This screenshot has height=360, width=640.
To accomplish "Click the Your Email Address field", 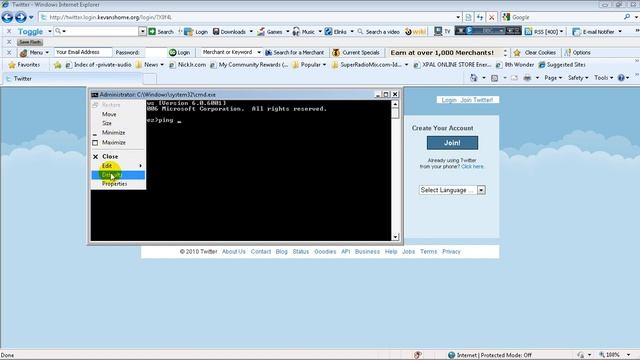I will pyautogui.click(x=83, y=52).
